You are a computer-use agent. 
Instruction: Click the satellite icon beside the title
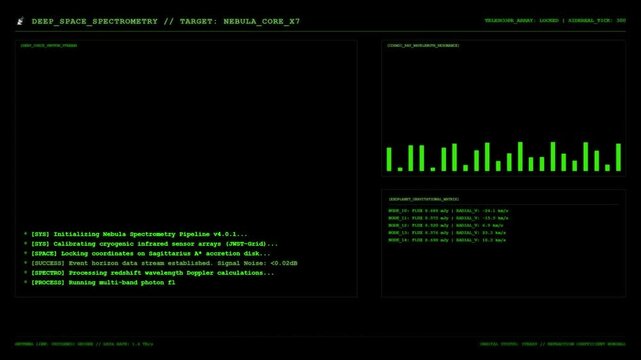coord(20,21)
